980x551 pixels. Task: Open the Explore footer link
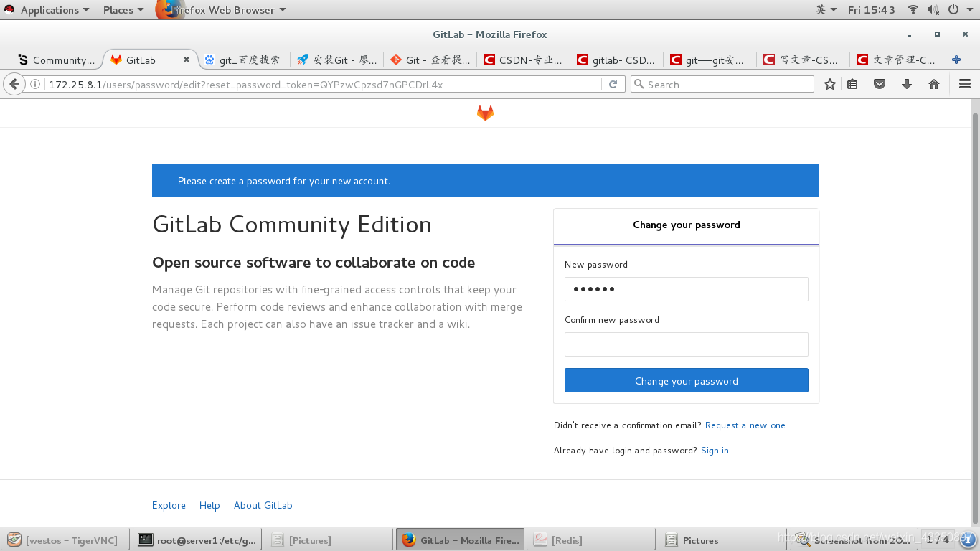(x=169, y=505)
